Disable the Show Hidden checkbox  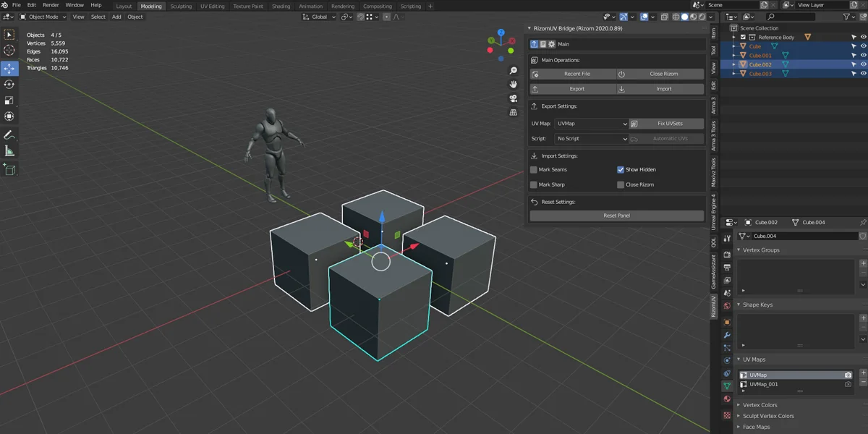(620, 169)
